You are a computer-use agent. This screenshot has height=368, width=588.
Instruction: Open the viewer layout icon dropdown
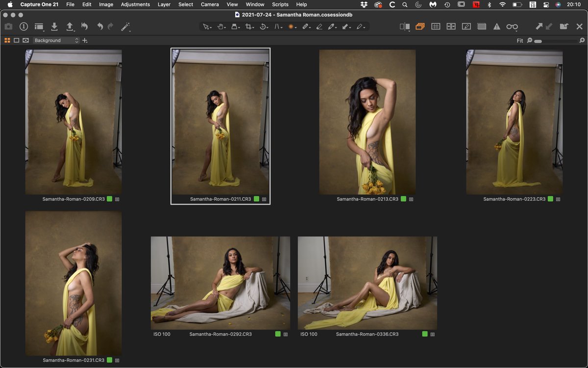pos(39,27)
